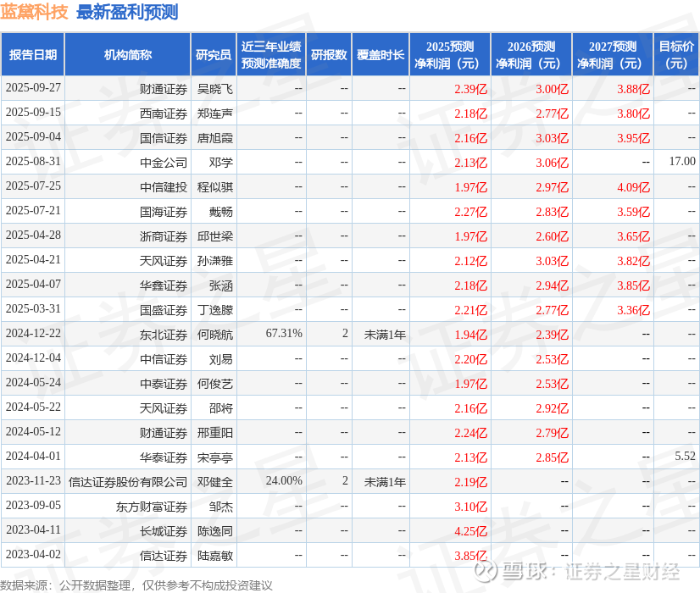This screenshot has height=593, width=700.
Task: Select analyst 邢重阳
Action: click(x=215, y=433)
